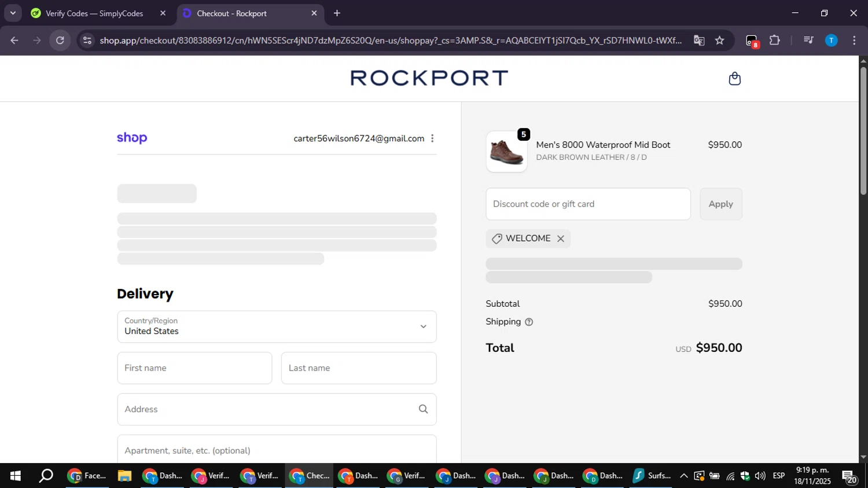
Task: Expand the Country/Region dropdown
Action: [x=277, y=326]
